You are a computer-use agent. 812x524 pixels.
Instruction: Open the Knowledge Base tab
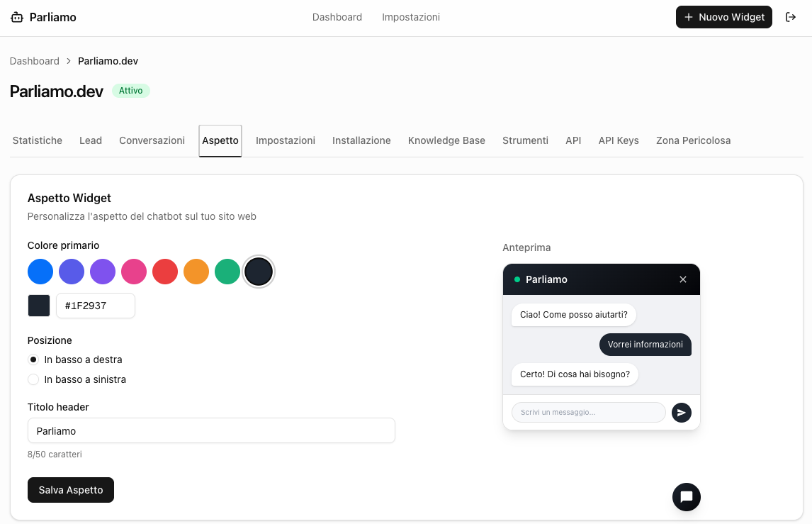[x=446, y=140]
